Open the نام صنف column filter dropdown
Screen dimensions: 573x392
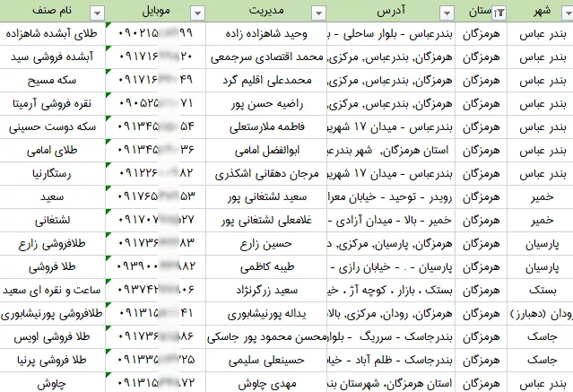click(x=97, y=13)
